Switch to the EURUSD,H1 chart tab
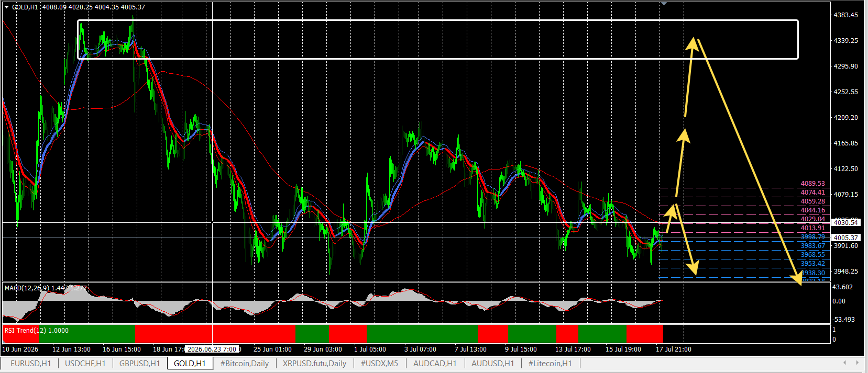 [x=31, y=364]
